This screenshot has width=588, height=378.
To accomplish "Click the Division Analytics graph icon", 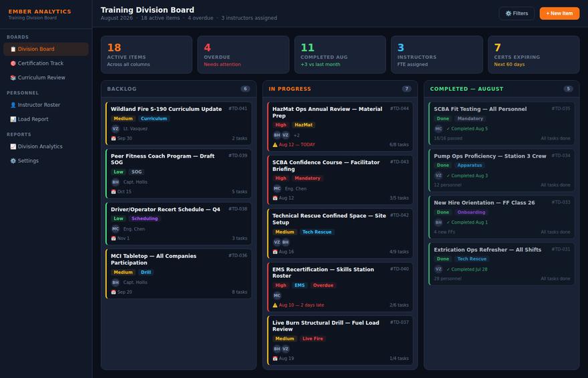I will (13, 146).
